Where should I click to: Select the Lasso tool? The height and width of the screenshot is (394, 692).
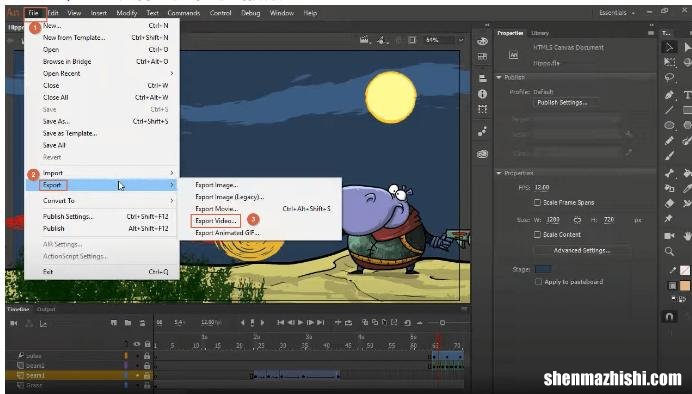pyautogui.click(x=669, y=78)
